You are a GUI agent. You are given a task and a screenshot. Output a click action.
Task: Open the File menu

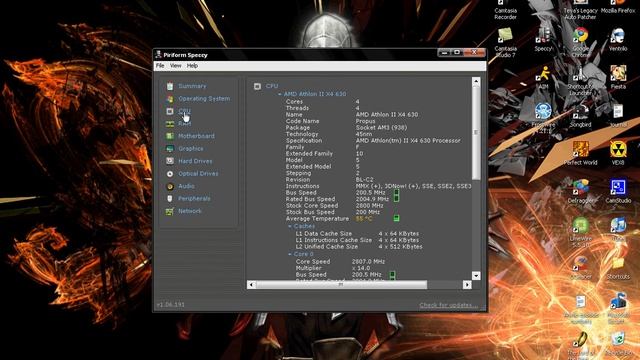coord(160,65)
